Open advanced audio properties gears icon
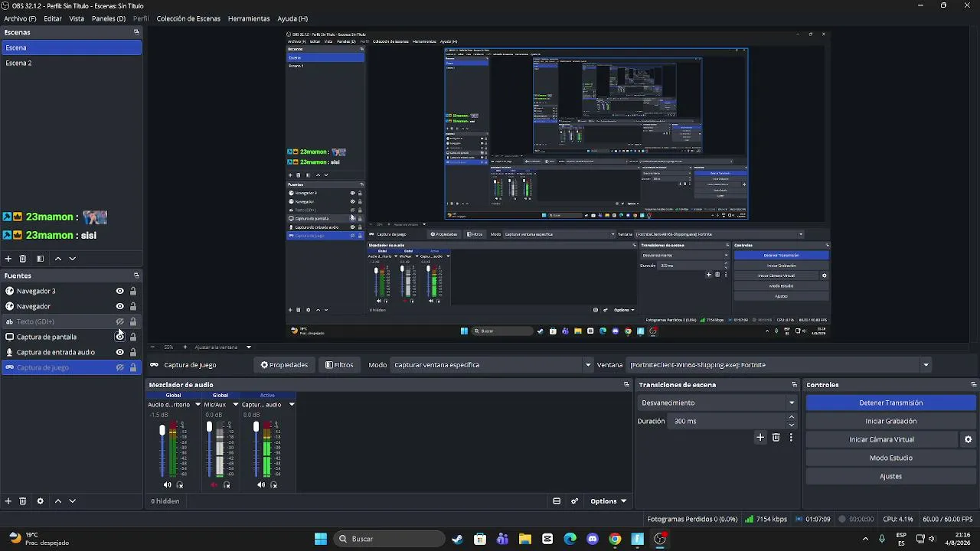 coord(575,501)
